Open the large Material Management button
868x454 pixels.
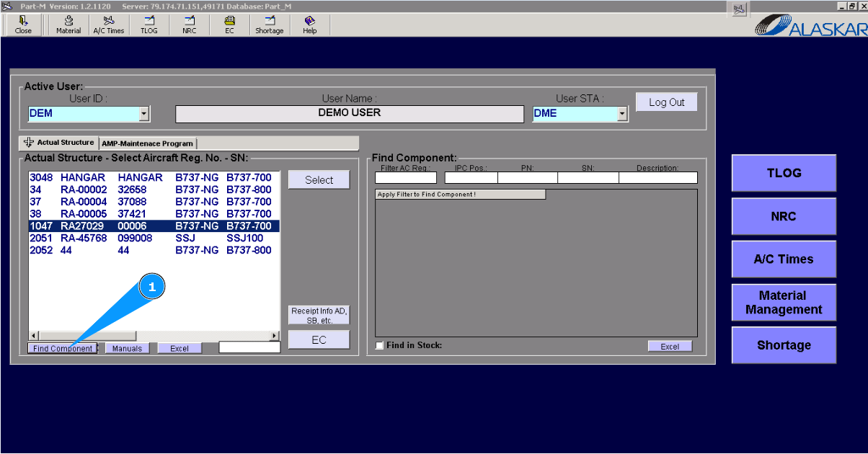click(783, 303)
